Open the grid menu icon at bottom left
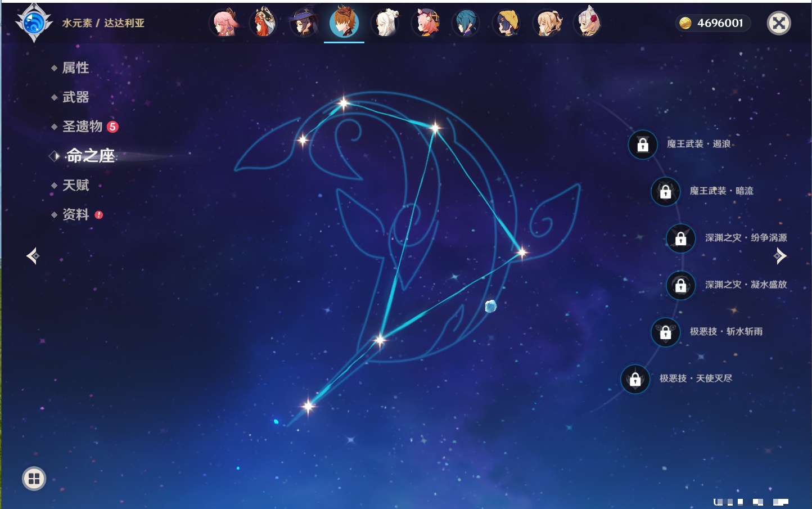 pyautogui.click(x=34, y=479)
